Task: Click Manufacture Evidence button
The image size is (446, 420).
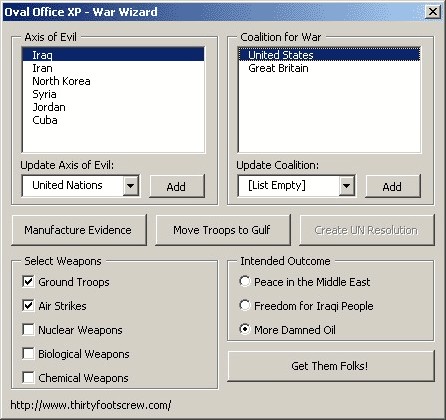Action: (79, 230)
